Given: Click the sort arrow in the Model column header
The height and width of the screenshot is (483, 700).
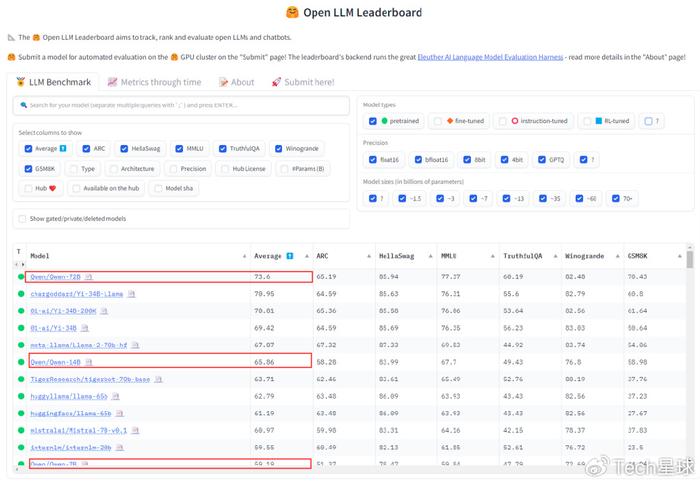Looking at the screenshot, I should [x=244, y=256].
